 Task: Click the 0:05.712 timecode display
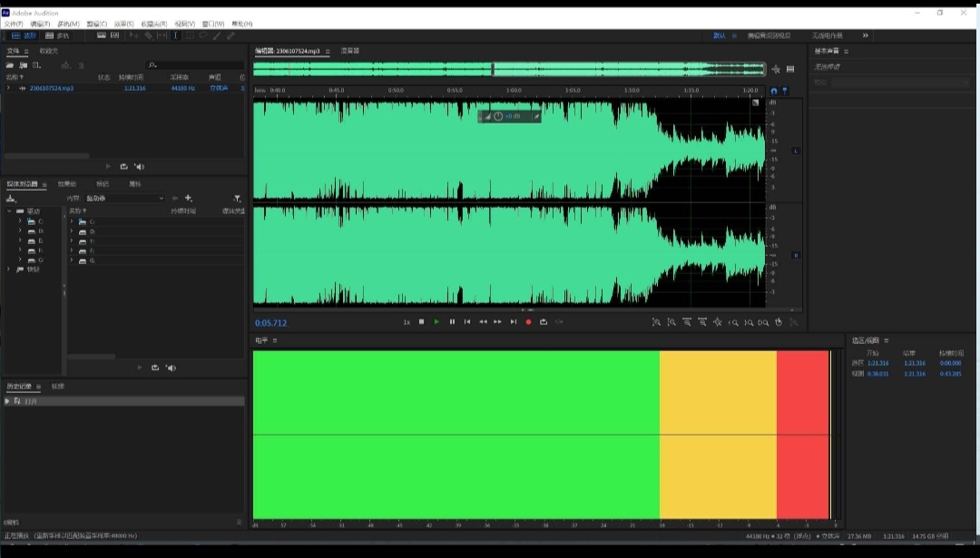tap(270, 323)
